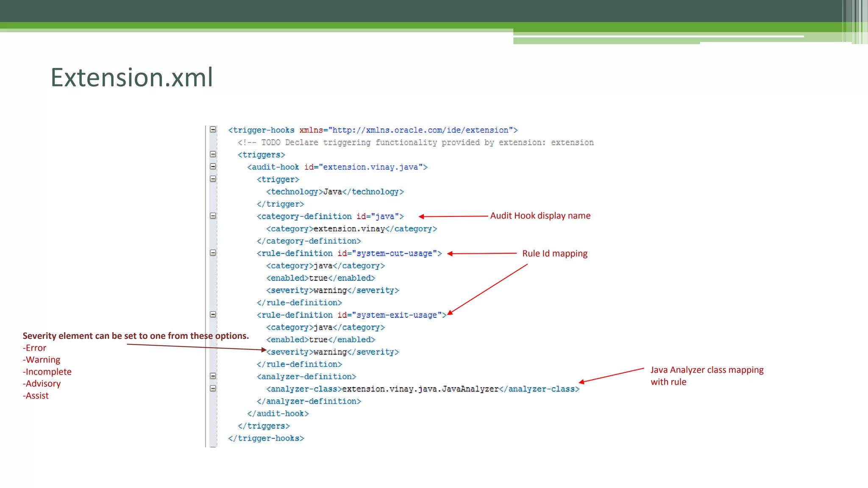Click the Extension.xml slide title
Viewport: 868px width, 488px height.
coord(132,78)
